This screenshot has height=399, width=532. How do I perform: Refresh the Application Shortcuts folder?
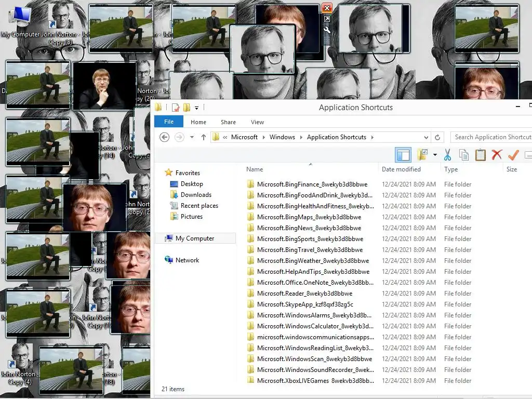click(x=437, y=137)
